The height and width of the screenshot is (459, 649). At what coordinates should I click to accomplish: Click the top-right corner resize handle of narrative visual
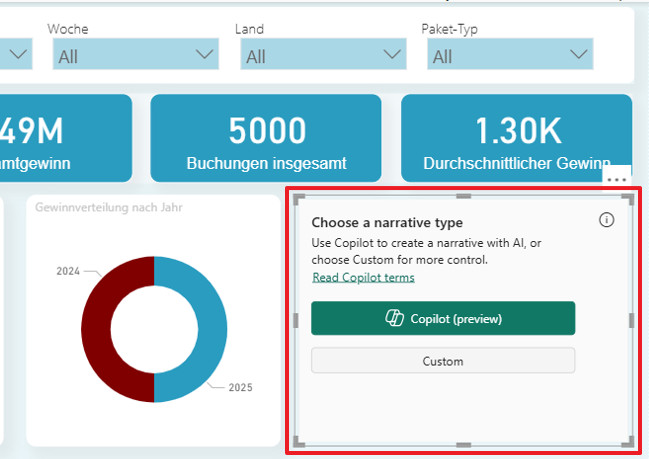629,199
